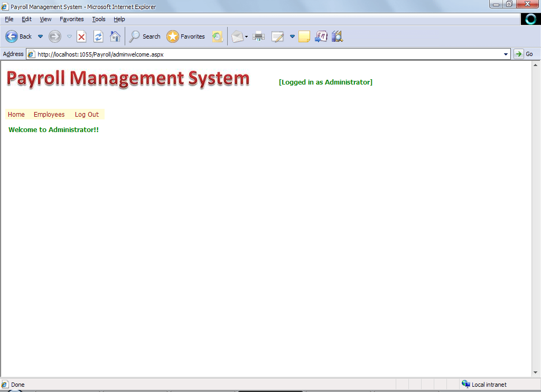Open the View menu

click(45, 19)
